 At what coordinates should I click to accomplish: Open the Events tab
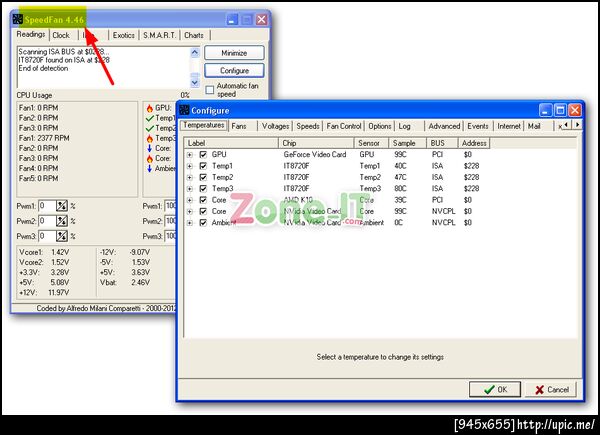tap(478, 126)
